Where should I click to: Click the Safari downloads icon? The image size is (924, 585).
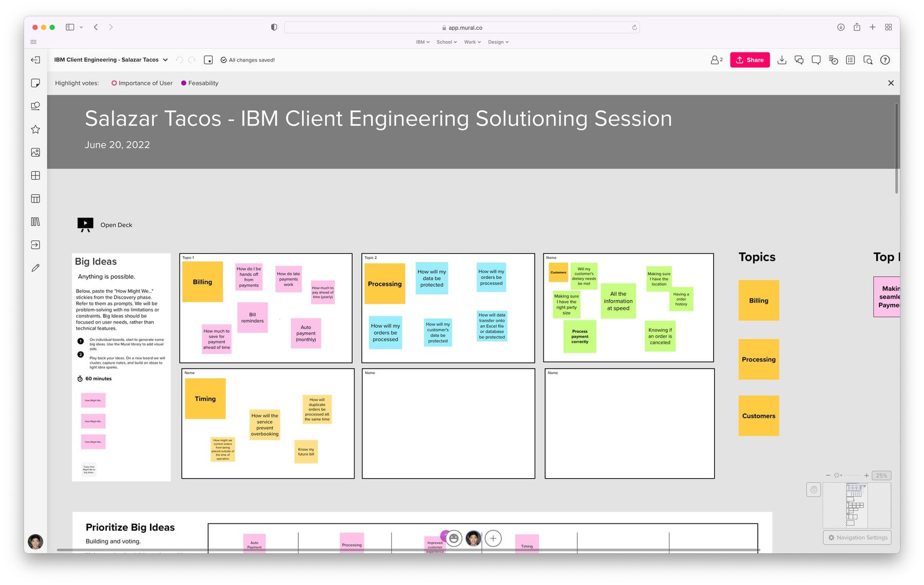[x=841, y=27]
